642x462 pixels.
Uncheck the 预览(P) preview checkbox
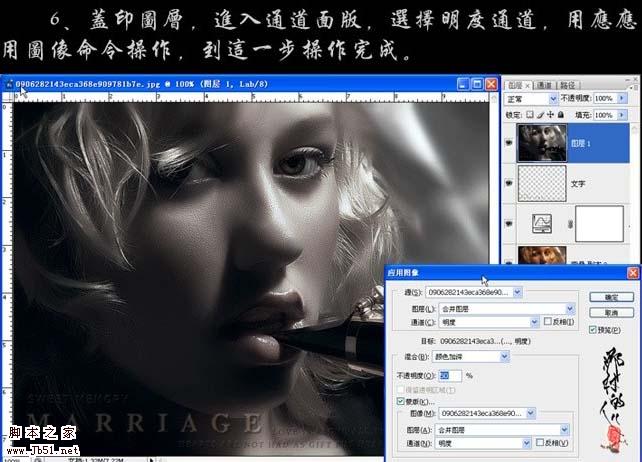[x=592, y=329]
